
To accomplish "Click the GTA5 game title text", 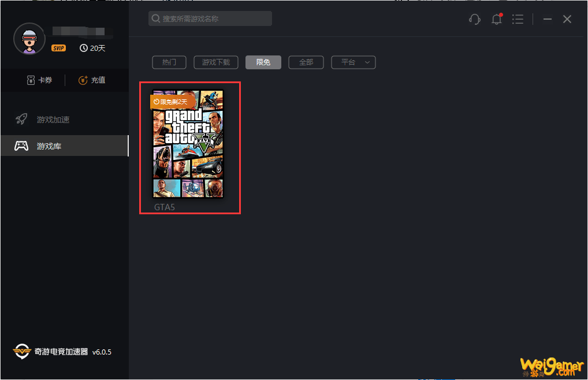I will click(x=165, y=207).
